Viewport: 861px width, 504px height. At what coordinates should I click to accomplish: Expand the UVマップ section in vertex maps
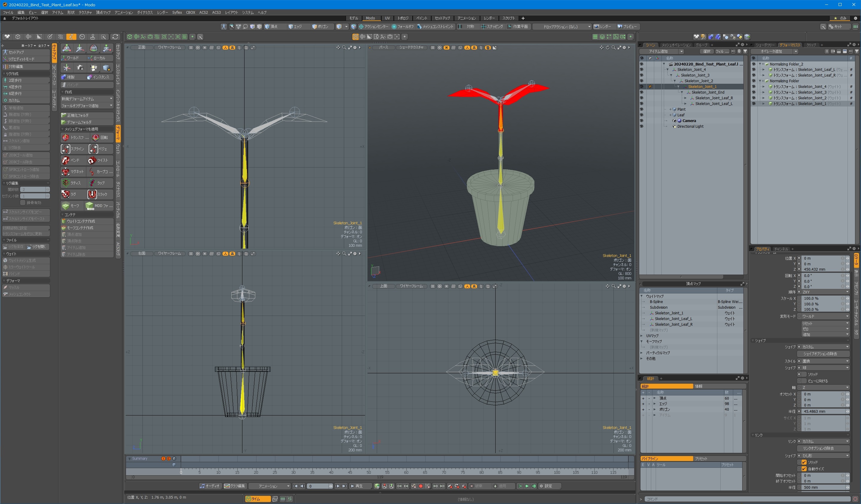pos(642,336)
